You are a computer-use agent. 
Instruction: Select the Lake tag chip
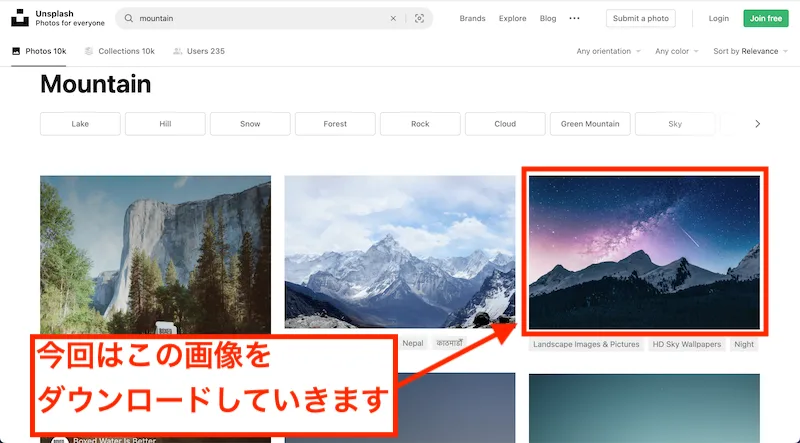click(x=80, y=124)
